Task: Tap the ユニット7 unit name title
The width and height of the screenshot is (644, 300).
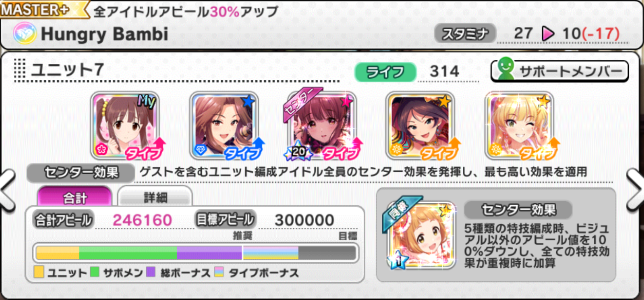Action: click(67, 70)
